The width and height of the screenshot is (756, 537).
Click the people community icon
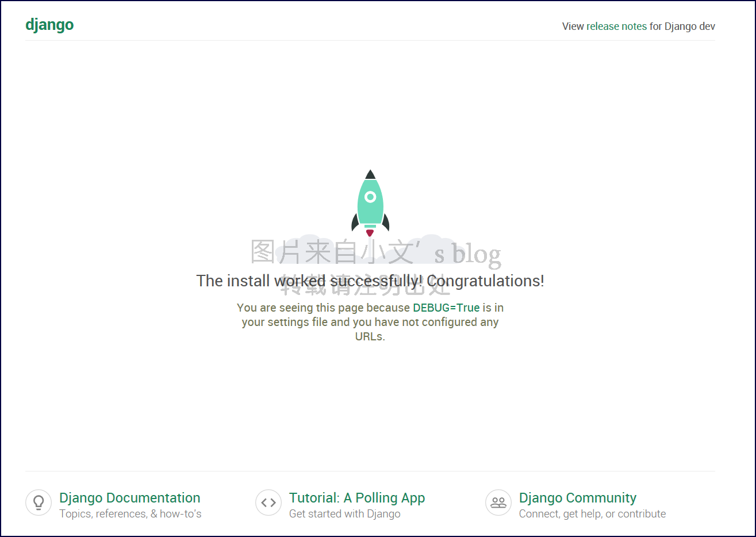498,503
